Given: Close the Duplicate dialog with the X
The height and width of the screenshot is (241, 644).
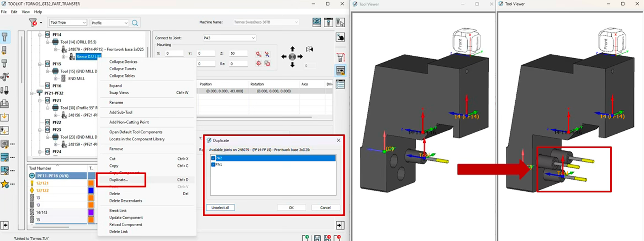Looking at the screenshot, I should pyautogui.click(x=339, y=140).
